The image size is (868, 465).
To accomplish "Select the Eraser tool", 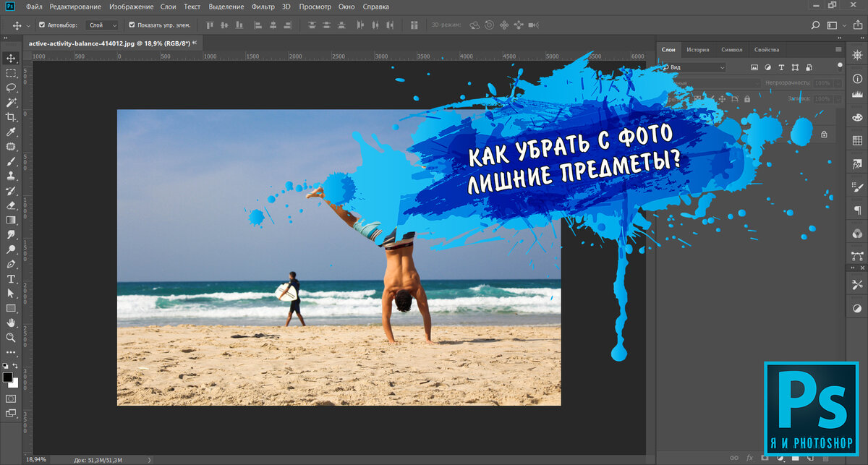I will coord(11,205).
